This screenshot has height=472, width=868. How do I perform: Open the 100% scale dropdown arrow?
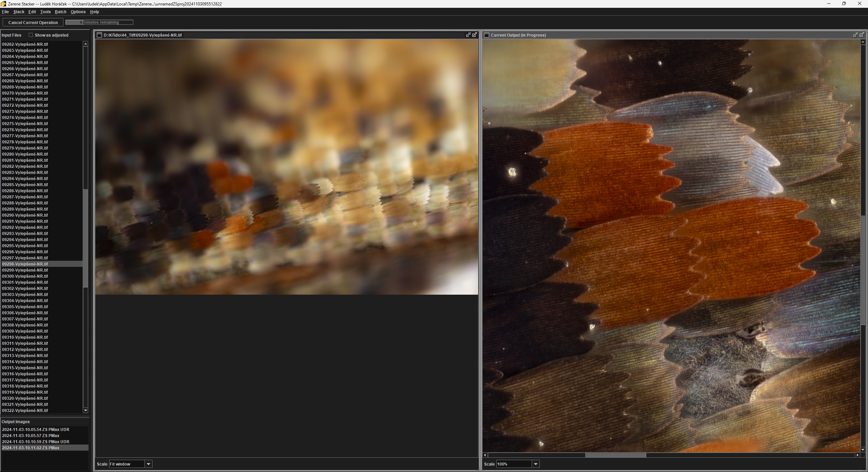pyautogui.click(x=536, y=464)
